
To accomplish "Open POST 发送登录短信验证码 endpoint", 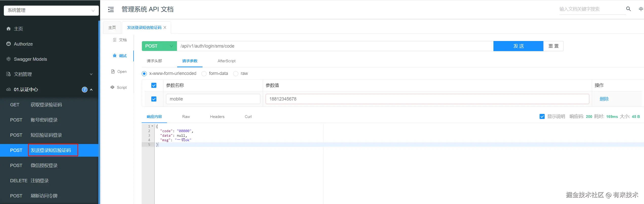I will tap(49, 150).
